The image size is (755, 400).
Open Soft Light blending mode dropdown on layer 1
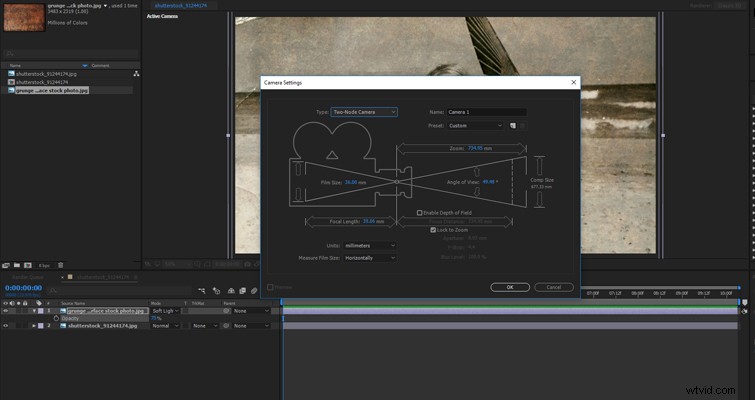click(165, 311)
